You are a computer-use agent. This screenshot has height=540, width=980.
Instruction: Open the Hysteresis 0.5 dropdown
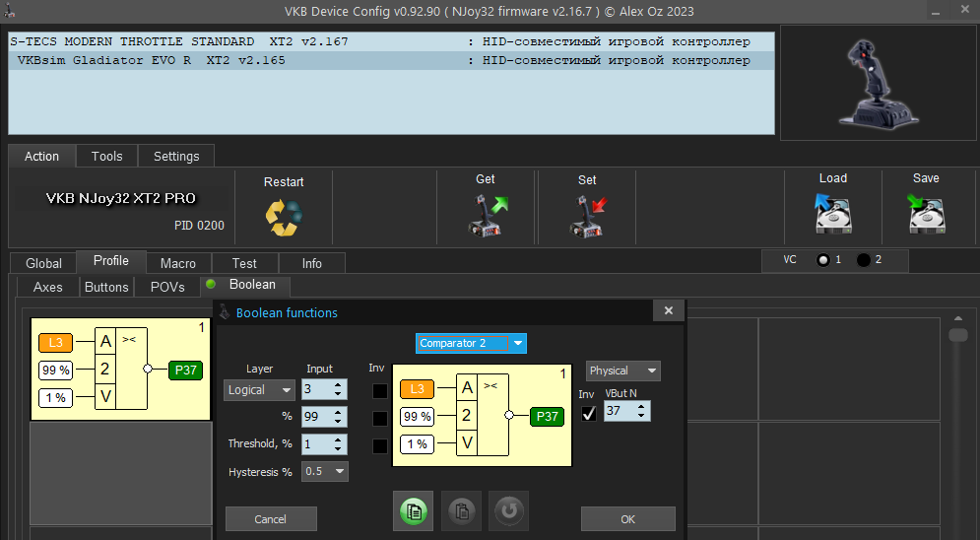pos(325,471)
